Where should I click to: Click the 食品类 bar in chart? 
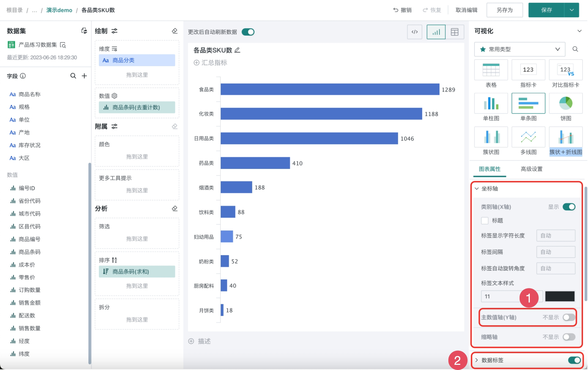tap(330, 89)
